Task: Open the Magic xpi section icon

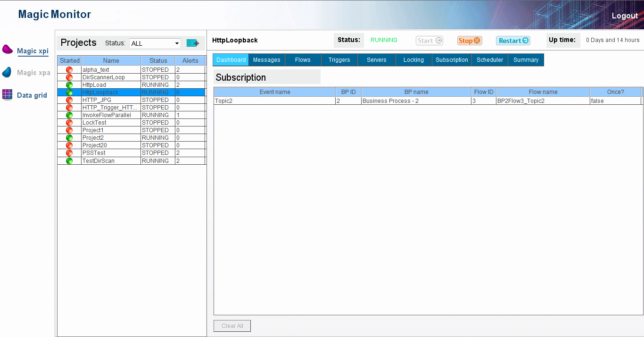Action: coord(8,50)
